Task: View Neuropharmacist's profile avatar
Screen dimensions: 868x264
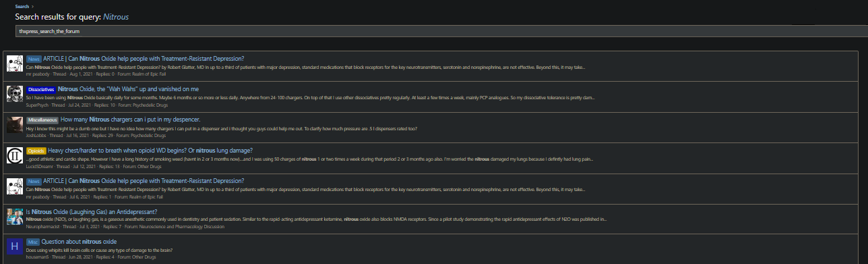Action: pyautogui.click(x=15, y=217)
